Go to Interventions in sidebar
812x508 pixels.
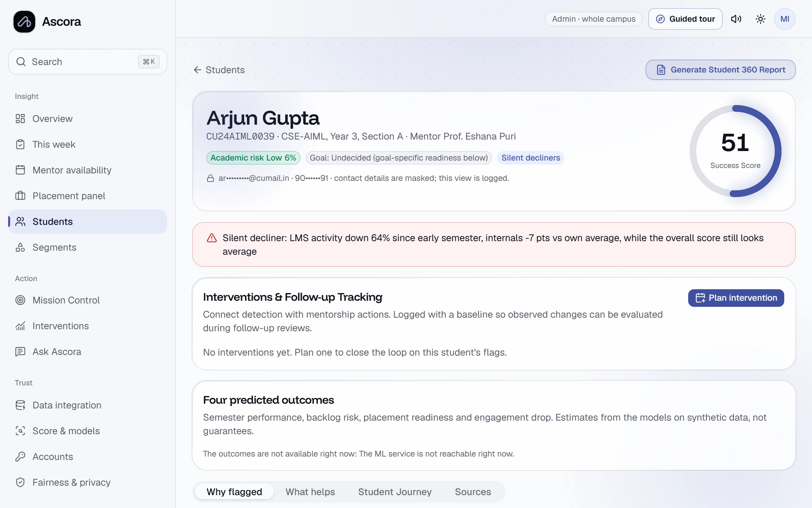click(x=88, y=326)
